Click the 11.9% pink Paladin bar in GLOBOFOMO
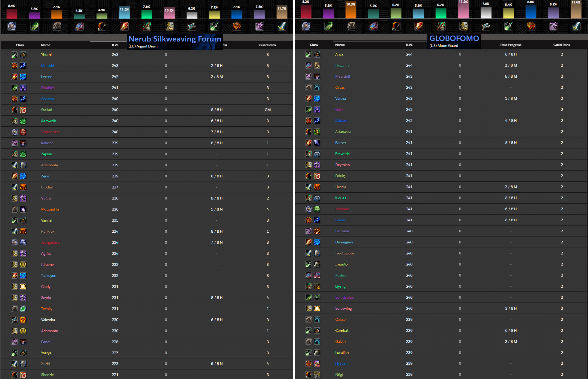The width and height of the screenshot is (588, 379). click(x=463, y=11)
